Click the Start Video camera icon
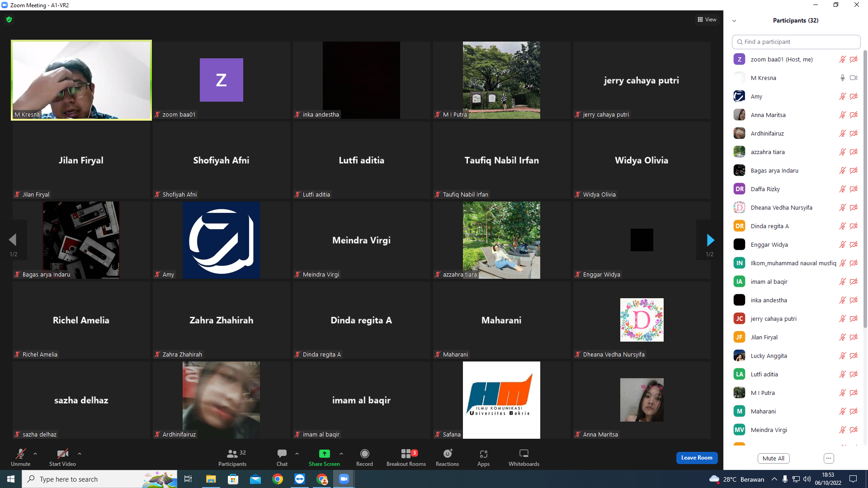This screenshot has width=868, height=488. coord(62,454)
